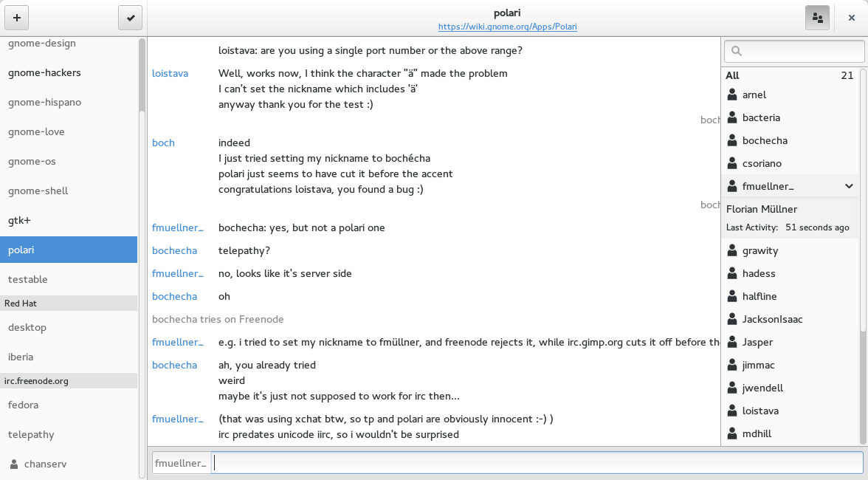Open the fedora room
This screenshot has width=868, height=480.
69,405
